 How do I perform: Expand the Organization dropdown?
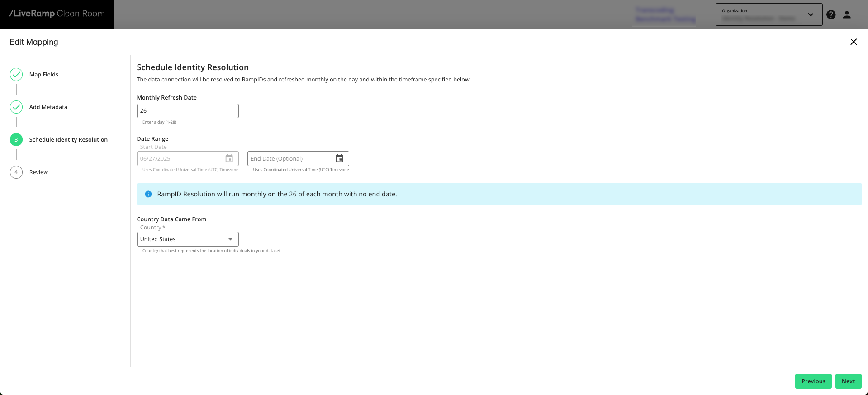point(768,14)
